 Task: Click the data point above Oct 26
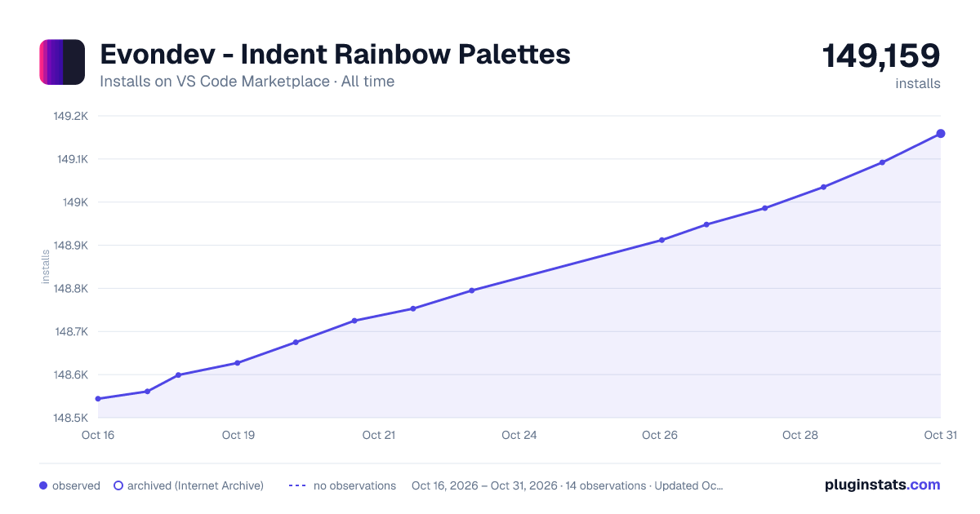coord(661,240)
